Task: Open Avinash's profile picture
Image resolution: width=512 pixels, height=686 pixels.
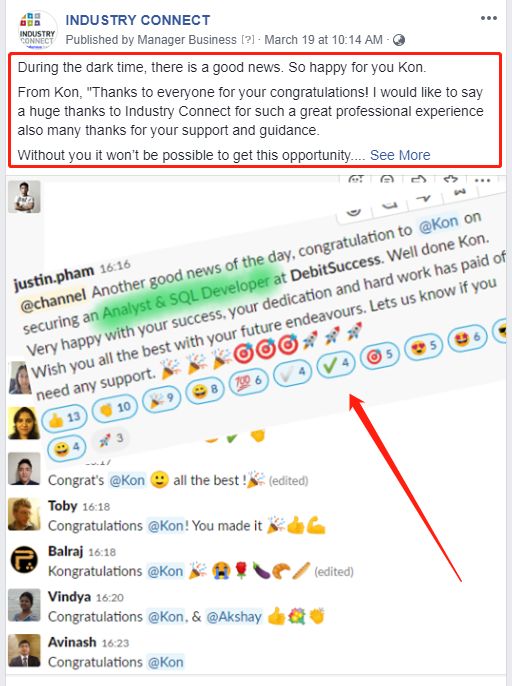Action: click(24, 650)
